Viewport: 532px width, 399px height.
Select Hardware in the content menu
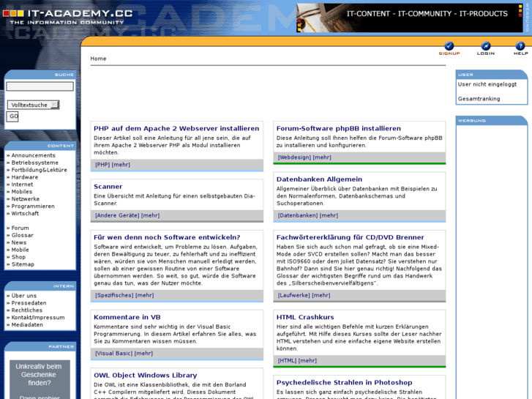pyautogui.click(x=25, y=177)
